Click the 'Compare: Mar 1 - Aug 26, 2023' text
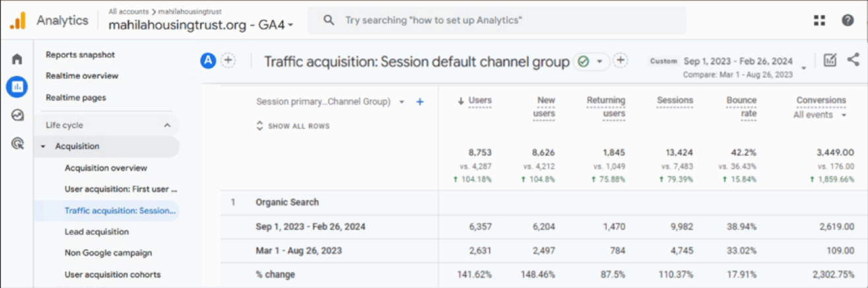 pos(738,75)
